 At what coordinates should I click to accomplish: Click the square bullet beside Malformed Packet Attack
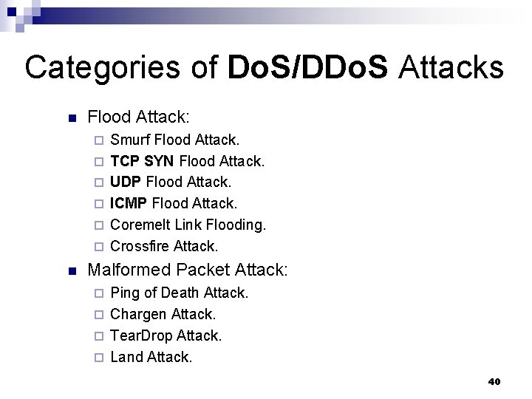click(72, 271)
